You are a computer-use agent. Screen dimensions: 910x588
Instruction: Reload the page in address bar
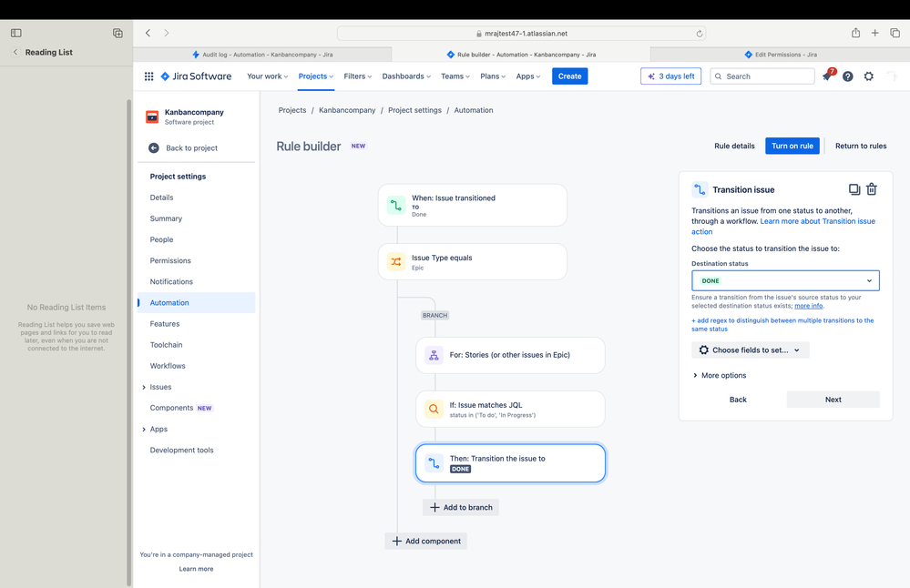[700, 34]
